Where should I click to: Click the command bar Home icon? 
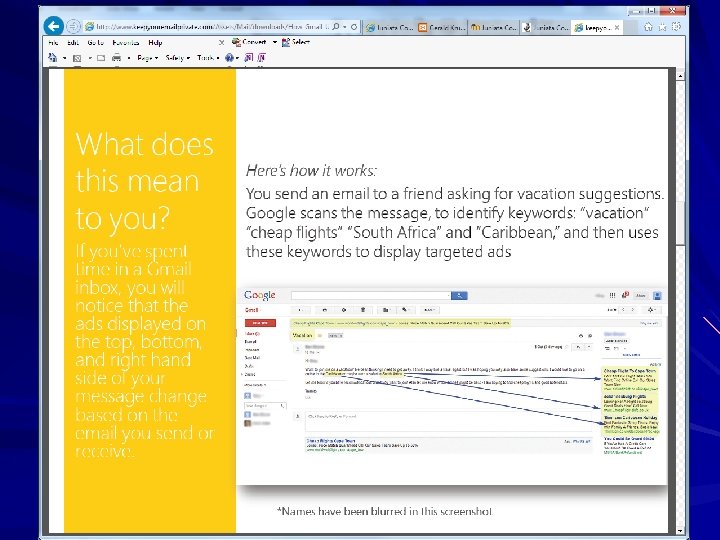point(53,57)
